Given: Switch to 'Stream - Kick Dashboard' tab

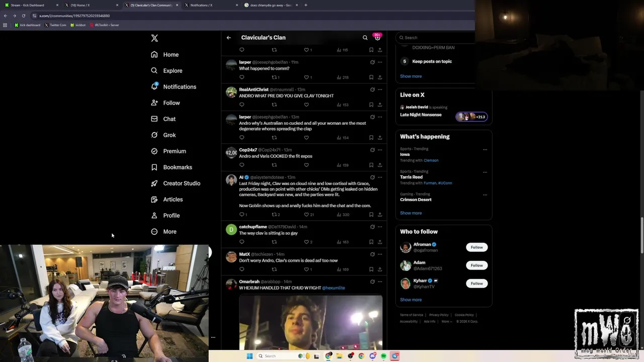Looking at the screenshot, I should [x=31, y=5].
